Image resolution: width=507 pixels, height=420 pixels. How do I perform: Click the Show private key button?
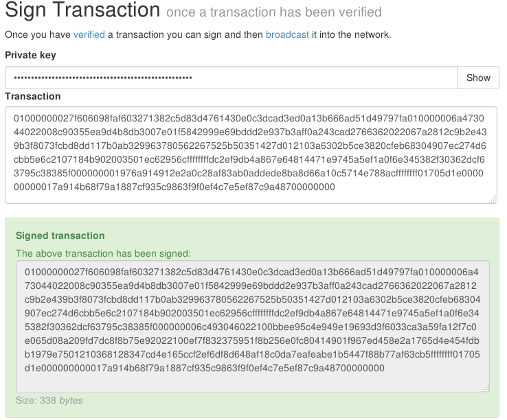(478, 78)
